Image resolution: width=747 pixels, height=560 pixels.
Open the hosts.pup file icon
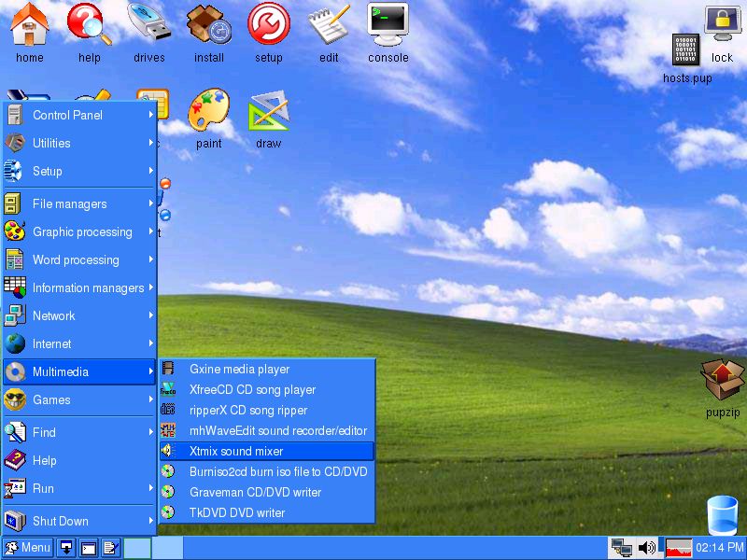(x=686, y=49)
